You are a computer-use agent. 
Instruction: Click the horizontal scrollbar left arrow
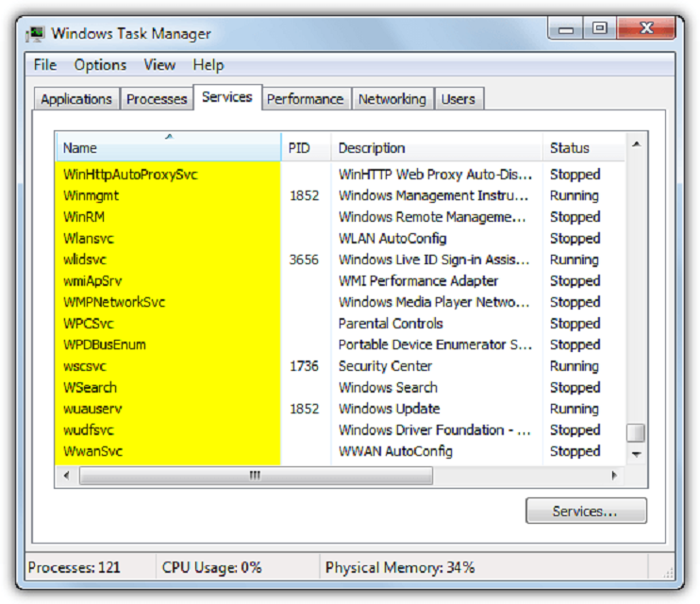(67, 476)
